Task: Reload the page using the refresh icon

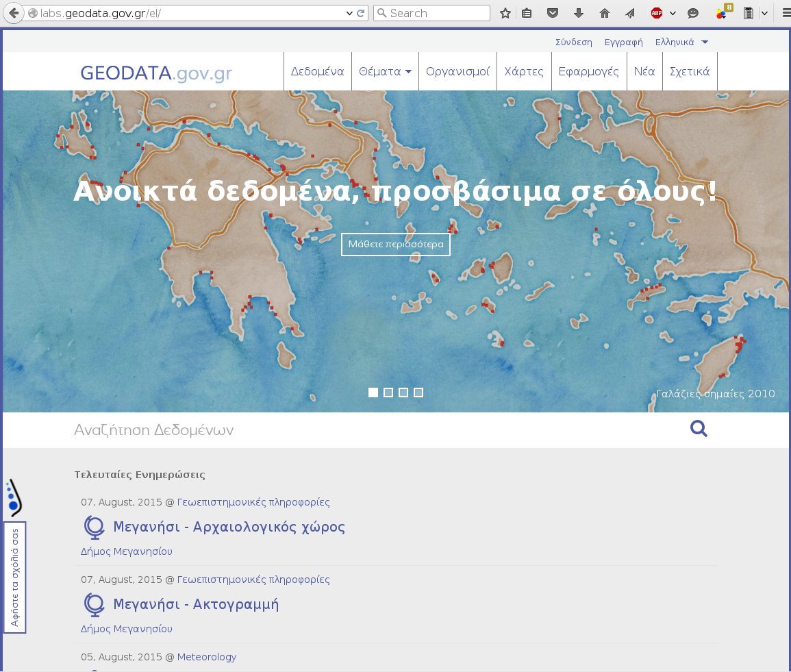Action: click(x=361, y=13)
